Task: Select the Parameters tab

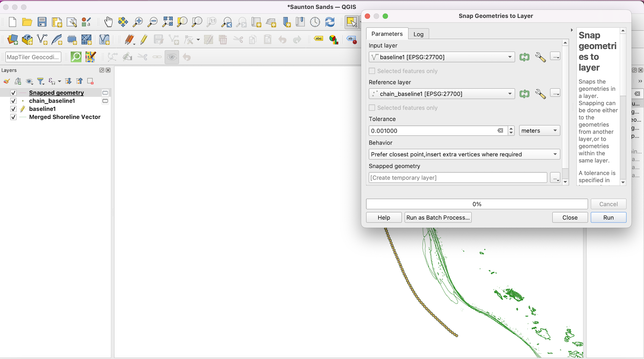Action: pos(387,34)
